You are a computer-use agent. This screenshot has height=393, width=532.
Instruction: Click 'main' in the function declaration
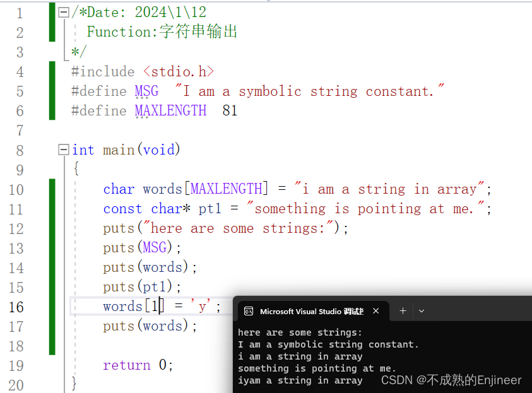click(x=119, y=150)
